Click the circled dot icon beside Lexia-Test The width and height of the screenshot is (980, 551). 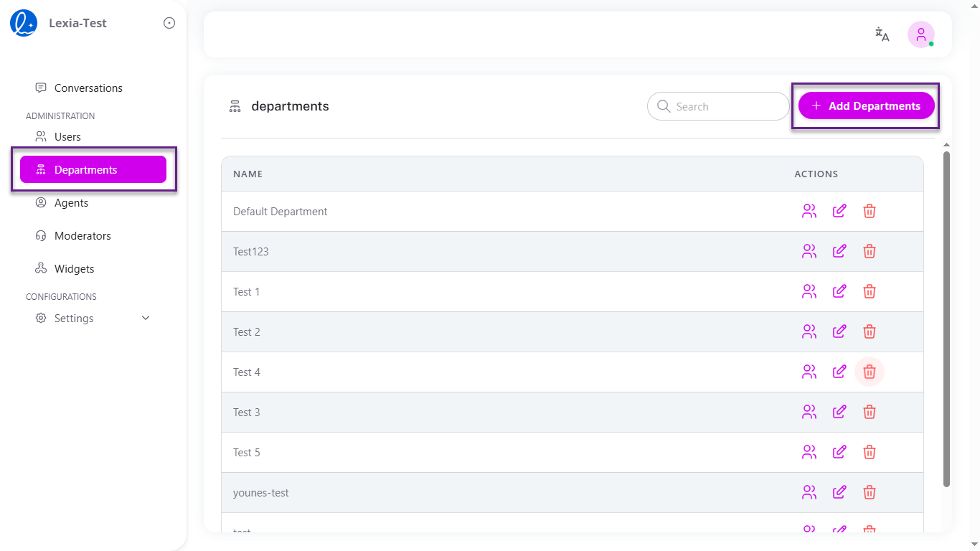pos(169,22)
